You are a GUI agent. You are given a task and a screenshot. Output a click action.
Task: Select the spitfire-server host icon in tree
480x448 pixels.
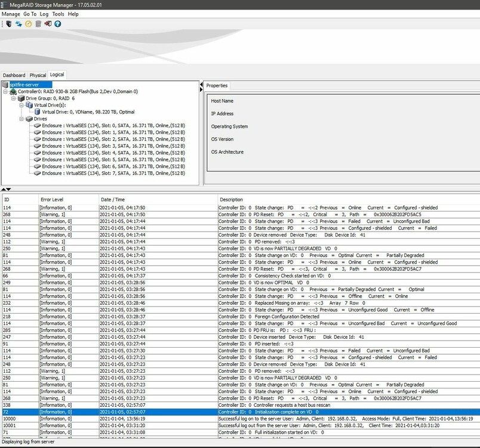pyautogui.click(x=6, y=85)
